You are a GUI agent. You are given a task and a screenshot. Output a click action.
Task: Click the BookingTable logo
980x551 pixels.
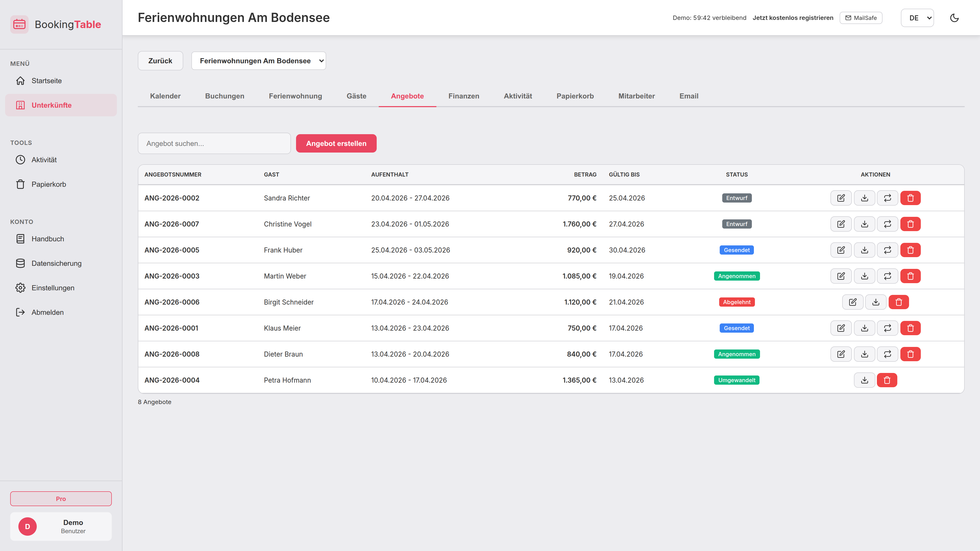coord(56,24)
